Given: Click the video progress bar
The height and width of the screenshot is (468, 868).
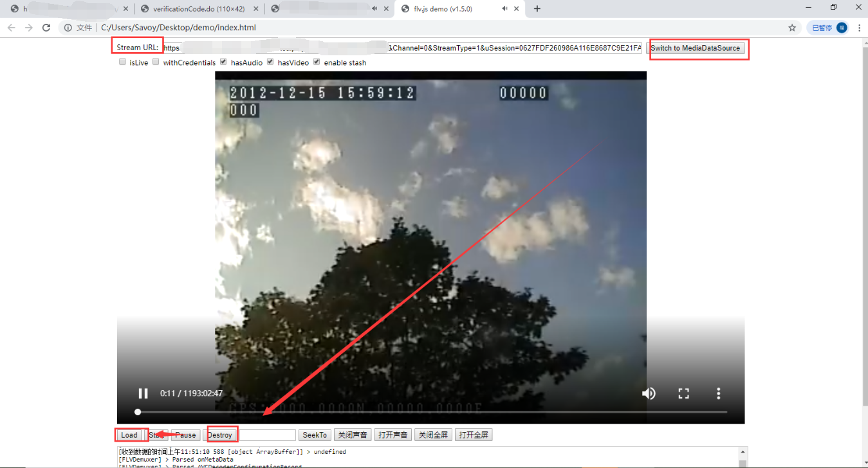Looking at the screenshot, I should click(x=431, y=411).
